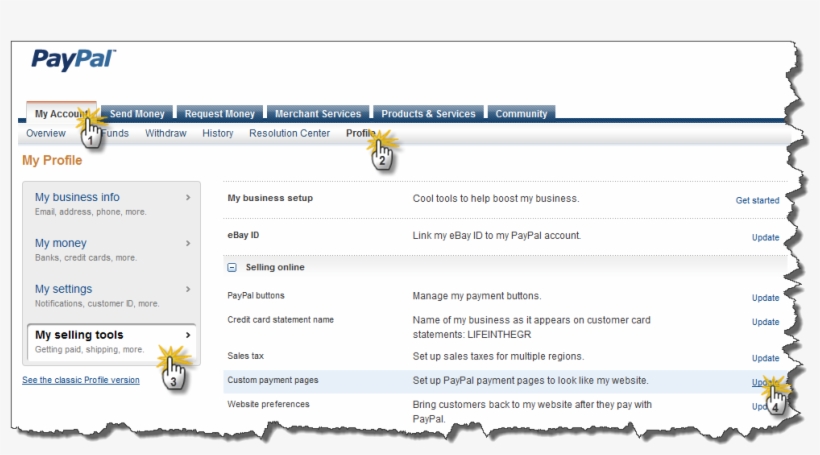Collapse the Selling online section

(232, 267)
